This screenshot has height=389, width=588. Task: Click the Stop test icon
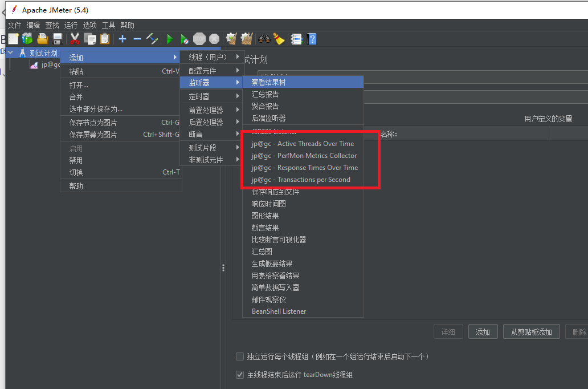200,39
